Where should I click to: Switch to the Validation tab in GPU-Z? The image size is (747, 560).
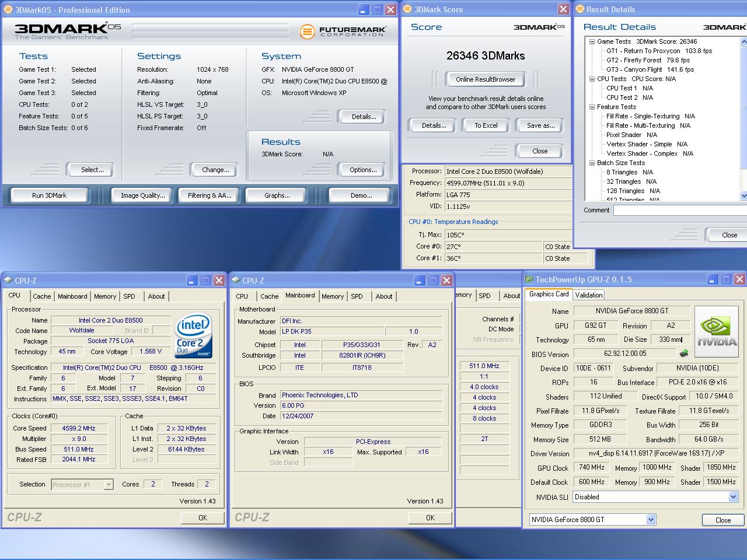588,295
